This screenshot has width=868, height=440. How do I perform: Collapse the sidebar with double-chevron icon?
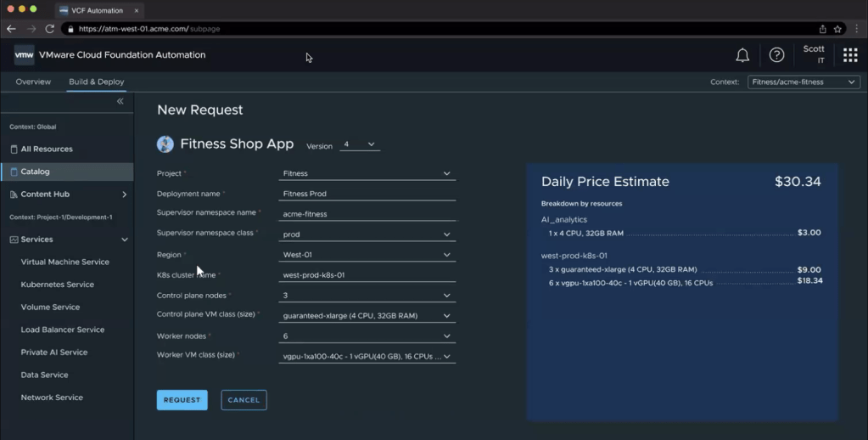[120, 101]
